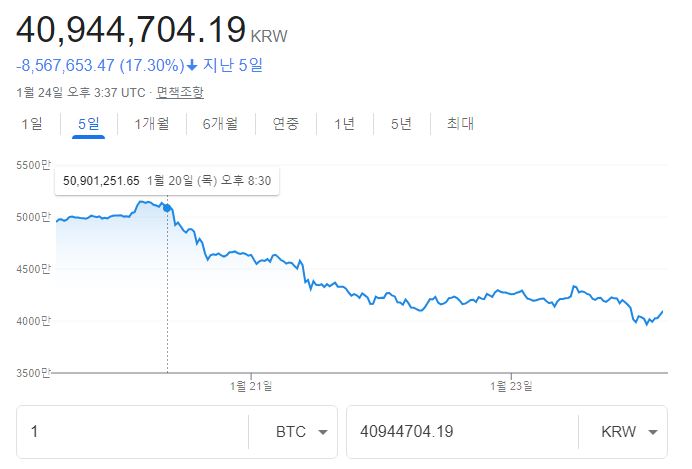
Task: Switch to the 1년 tab
Action: (344, 124)
